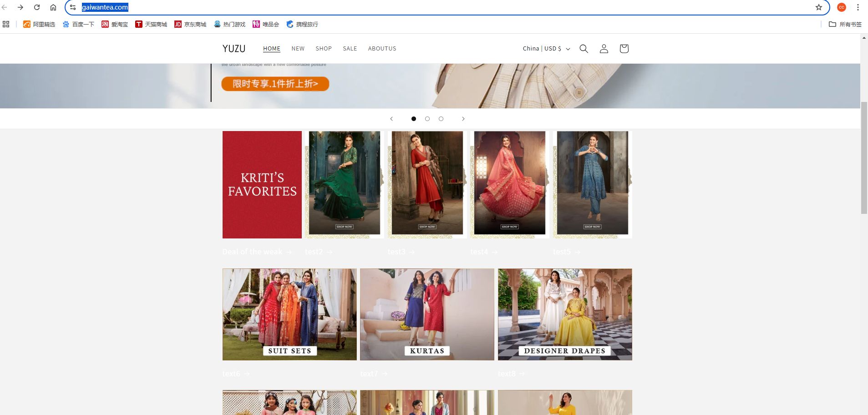The width and height of the screenshot is (868, 415).
Task: Go to browser home page icon
Action: coord(53,7)
